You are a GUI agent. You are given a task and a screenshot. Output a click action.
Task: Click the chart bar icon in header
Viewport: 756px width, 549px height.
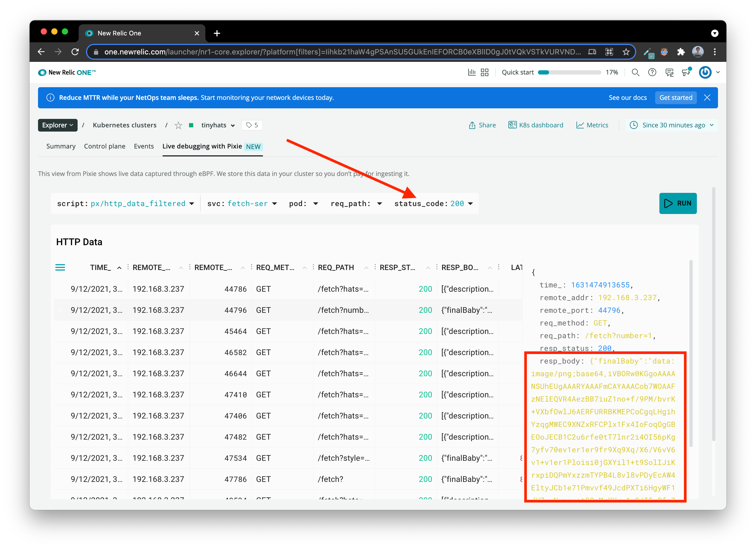[472, 72]
